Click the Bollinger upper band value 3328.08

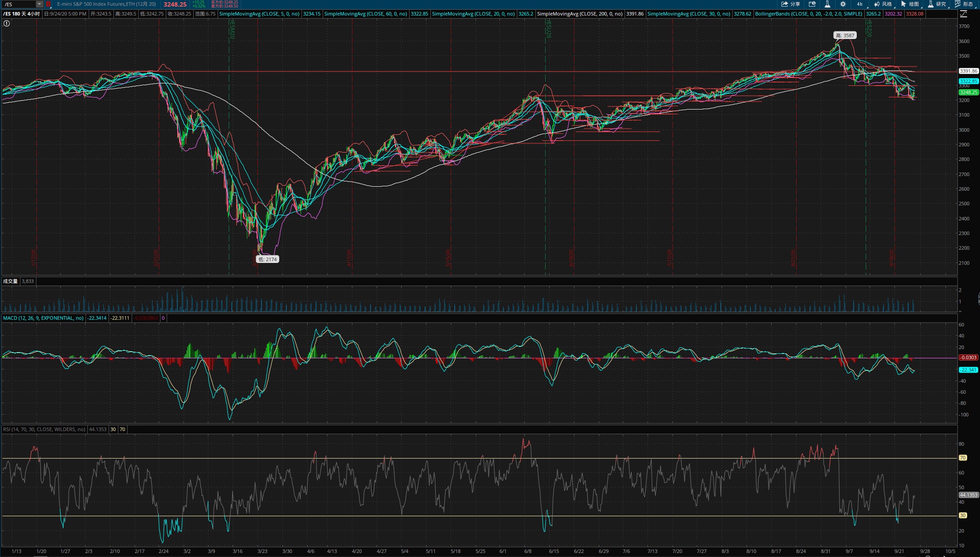click(915, 14)
